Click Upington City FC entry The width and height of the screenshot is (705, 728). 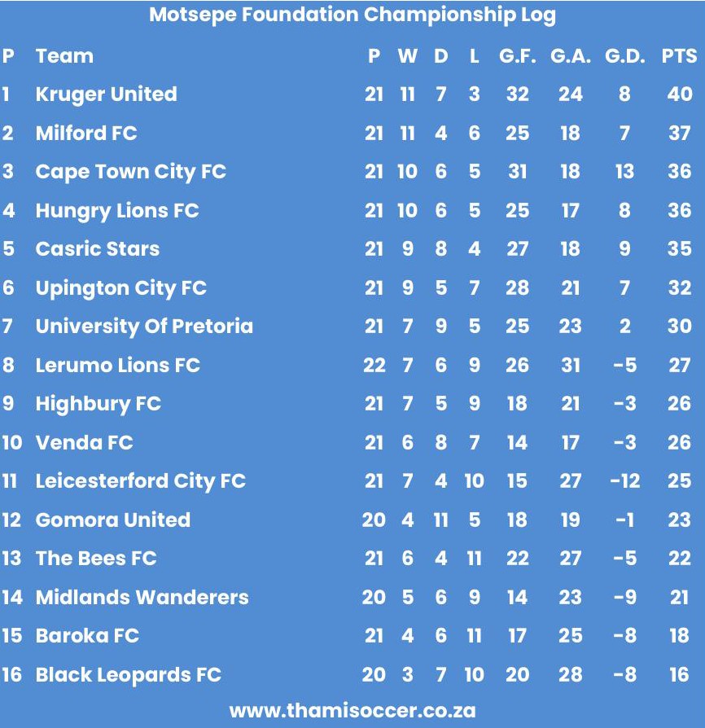(120, 288)
